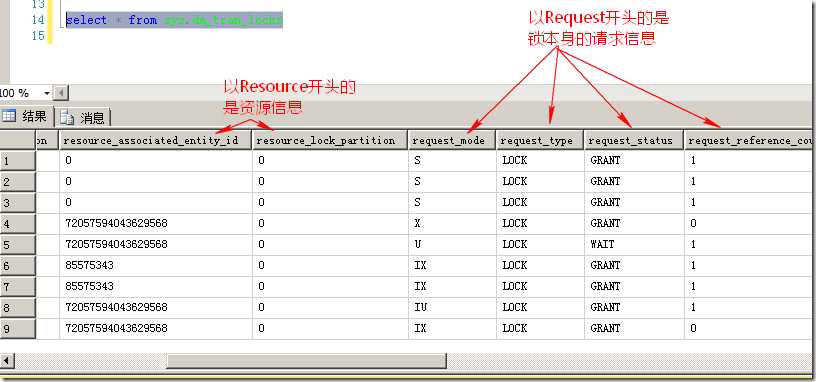Click the LOCK type cell in row 7
The height and width of the screenshot is (382, 816).
pyautogui.click(x=540, y=287)
